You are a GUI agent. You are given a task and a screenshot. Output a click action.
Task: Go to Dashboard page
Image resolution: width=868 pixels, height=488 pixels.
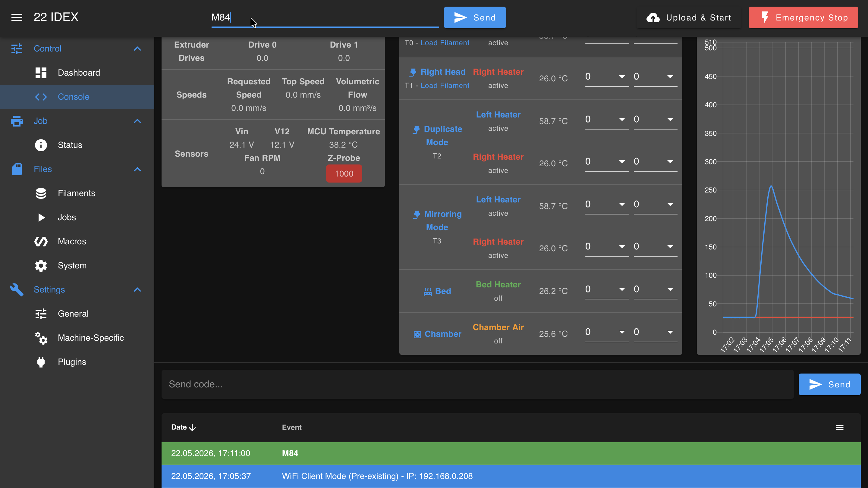77,73
